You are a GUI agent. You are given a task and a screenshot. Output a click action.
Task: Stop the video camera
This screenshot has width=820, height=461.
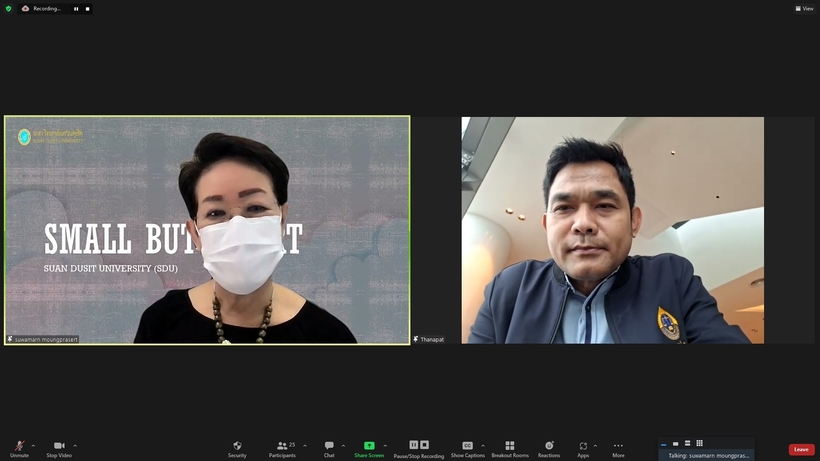pos(59,448)
